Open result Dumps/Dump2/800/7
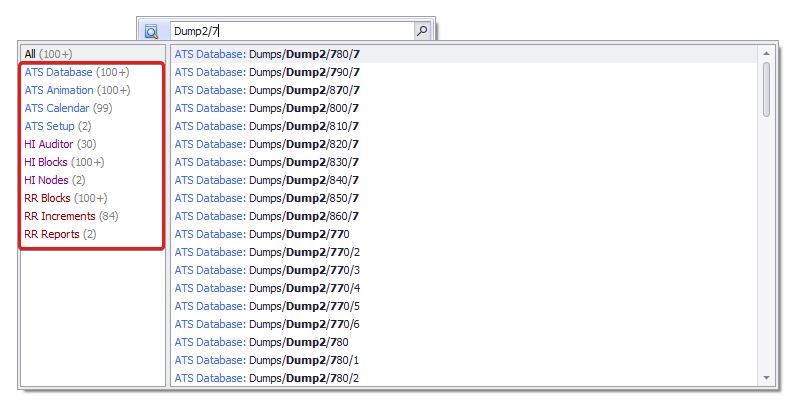The height and width of the screenshot is (400, 790). [x=464, y=108]
